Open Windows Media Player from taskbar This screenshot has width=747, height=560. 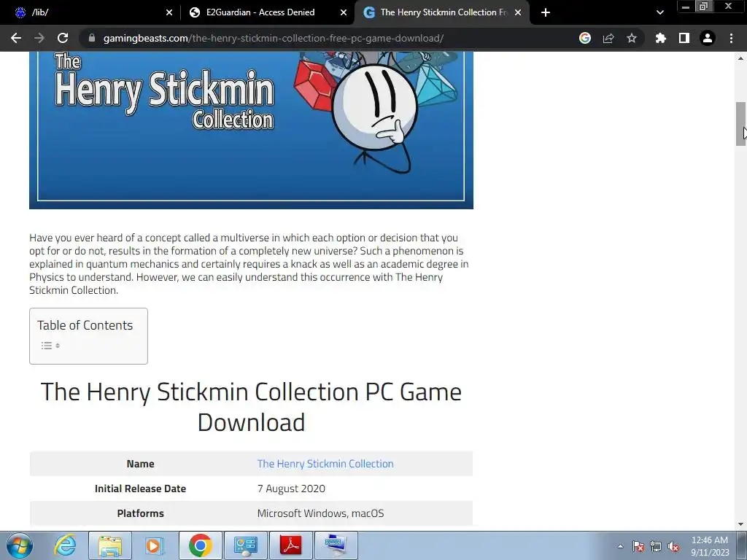coord(154,545)
